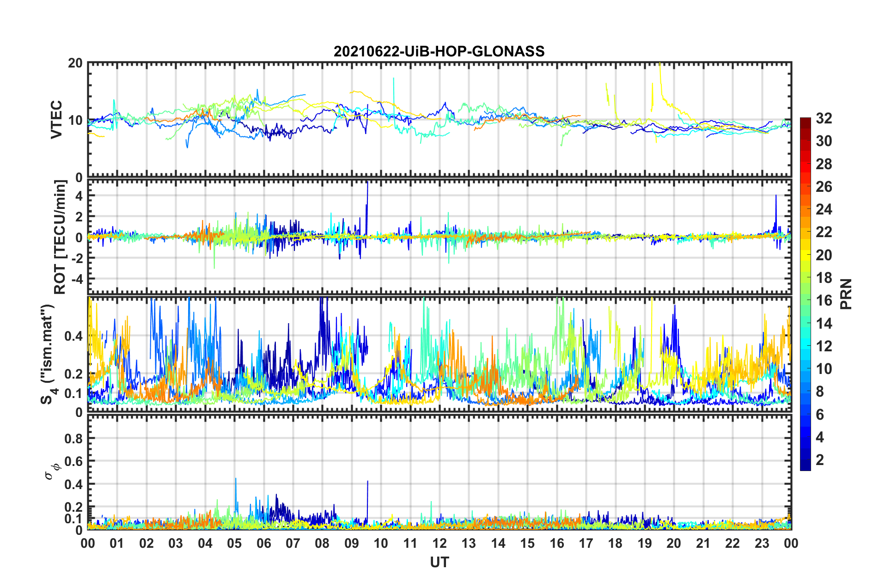Click inside the sigma-phi plot panel
The height and width of the screenshot is (588, 879).
point(439,472)
